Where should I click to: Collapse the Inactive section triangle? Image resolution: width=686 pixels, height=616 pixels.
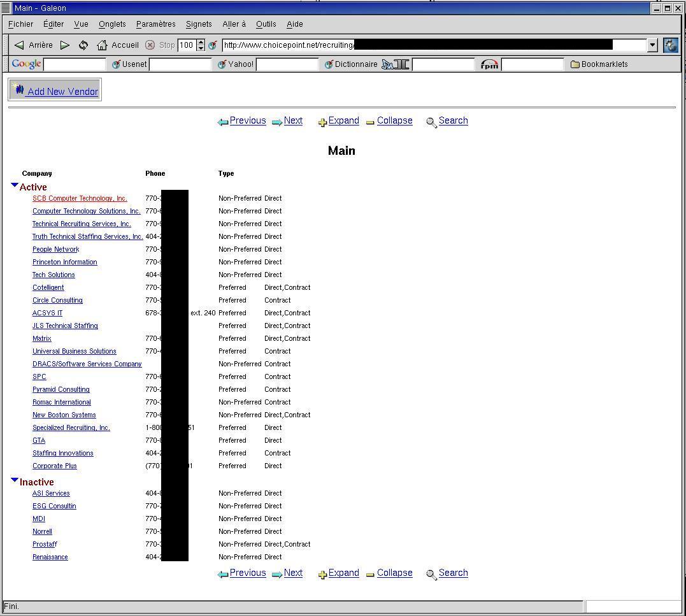pyautogui.click(x=15, y=480)
